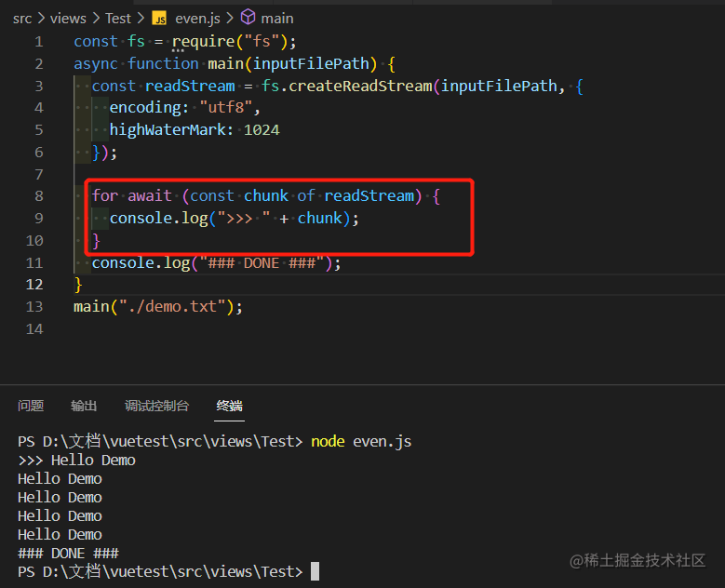Screen dimensions: 725x588
Task: Click line number 14 in gutter
Action: coord(34,329)
